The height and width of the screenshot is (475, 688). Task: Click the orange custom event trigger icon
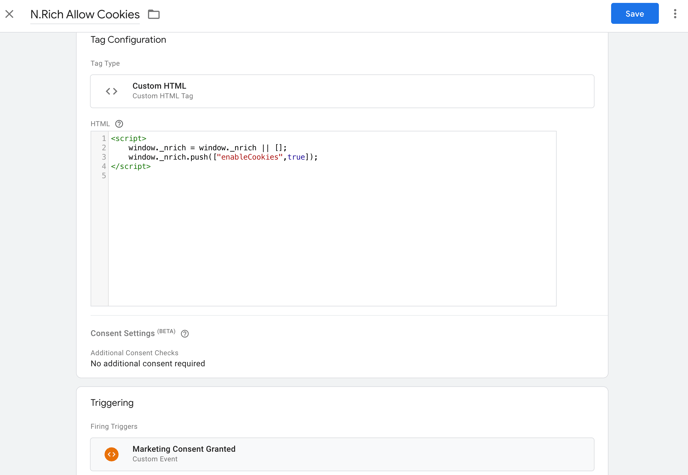(x=111, y=454)
